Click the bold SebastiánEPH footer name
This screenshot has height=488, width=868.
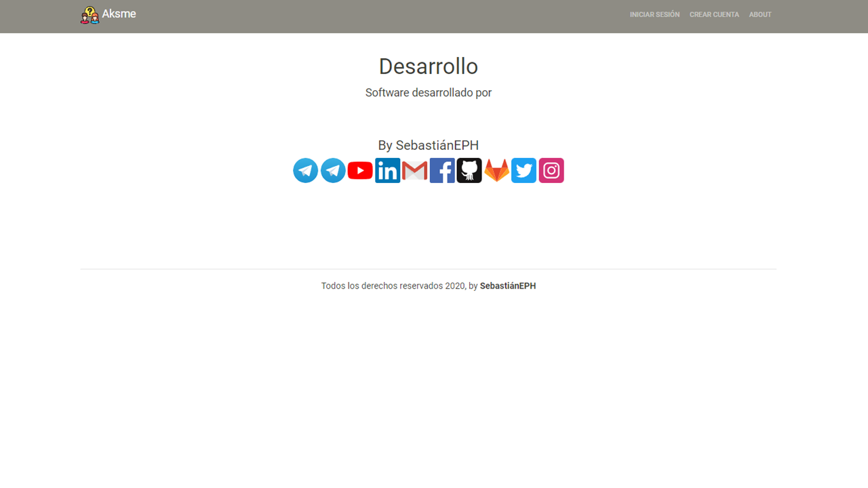[508, 286]
